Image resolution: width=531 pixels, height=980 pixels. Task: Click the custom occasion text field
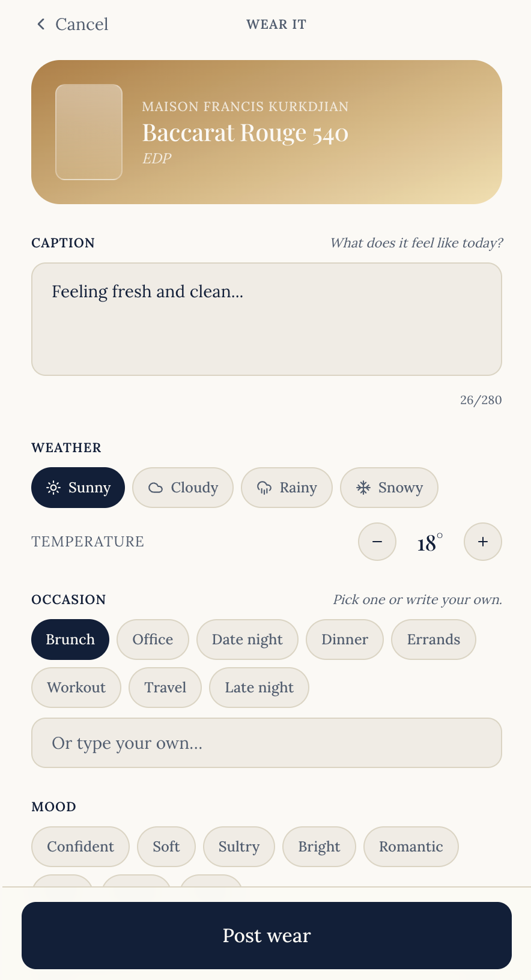267,743
